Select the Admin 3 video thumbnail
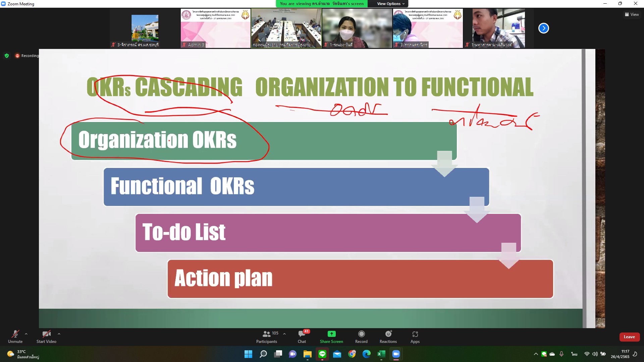Image resolution: width=644 pixels, height=362 pixels. tap(215, 28)
